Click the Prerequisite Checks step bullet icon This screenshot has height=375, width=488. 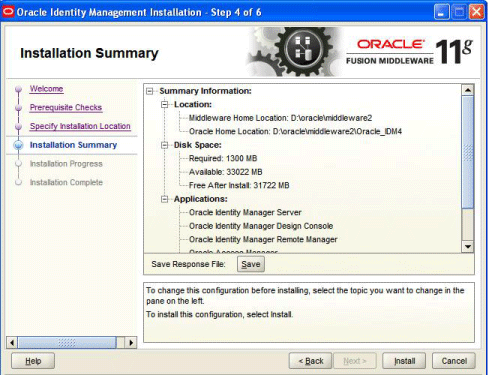[x=19, y=108]
